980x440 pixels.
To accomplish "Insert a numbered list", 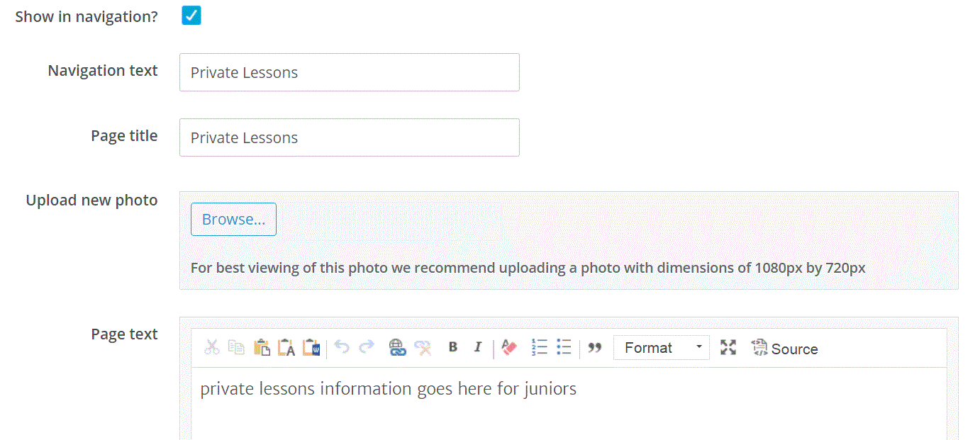I will (x=540, y=347).
